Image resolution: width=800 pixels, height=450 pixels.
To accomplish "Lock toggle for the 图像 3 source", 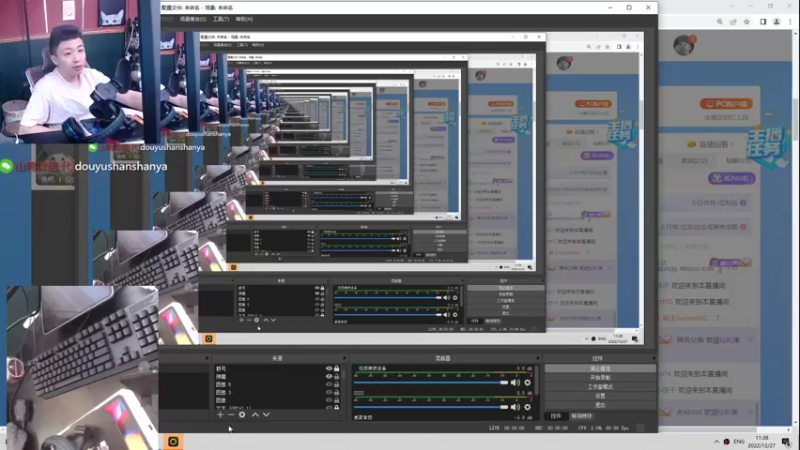I will 336,392.
